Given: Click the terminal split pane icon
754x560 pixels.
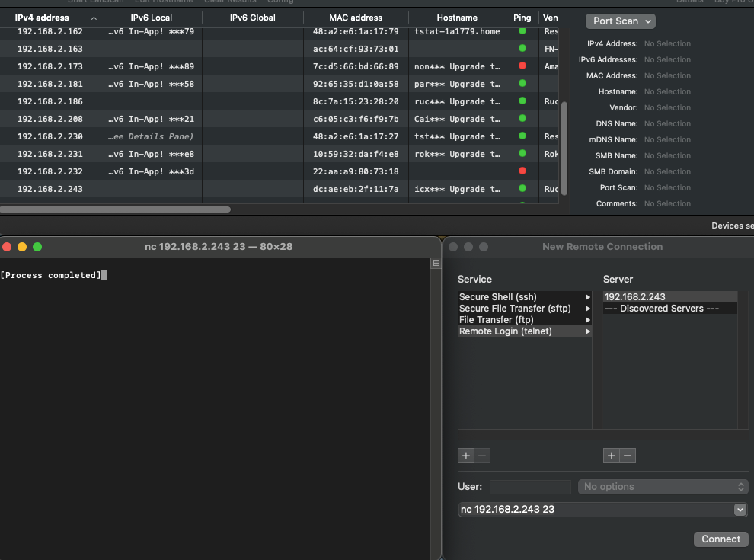Looking at the screenshot, I should (x=436, y=264).
